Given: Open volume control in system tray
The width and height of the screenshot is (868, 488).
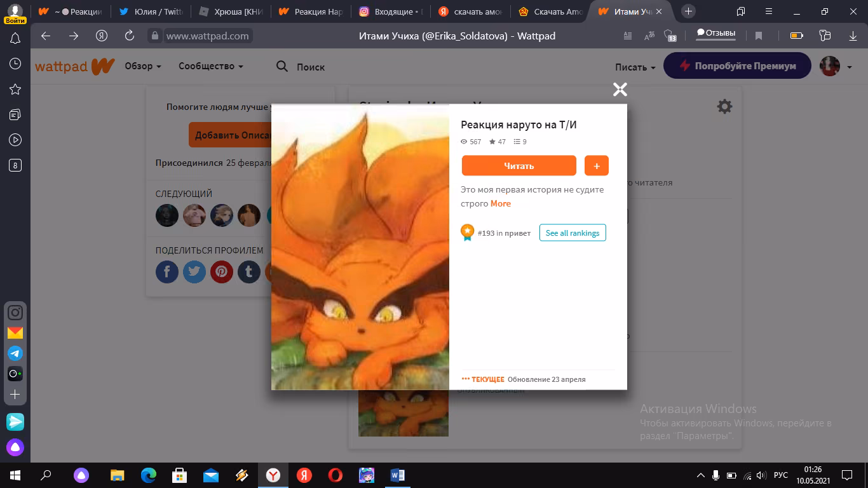Looking at the screenshot, I should click(761, 475).
